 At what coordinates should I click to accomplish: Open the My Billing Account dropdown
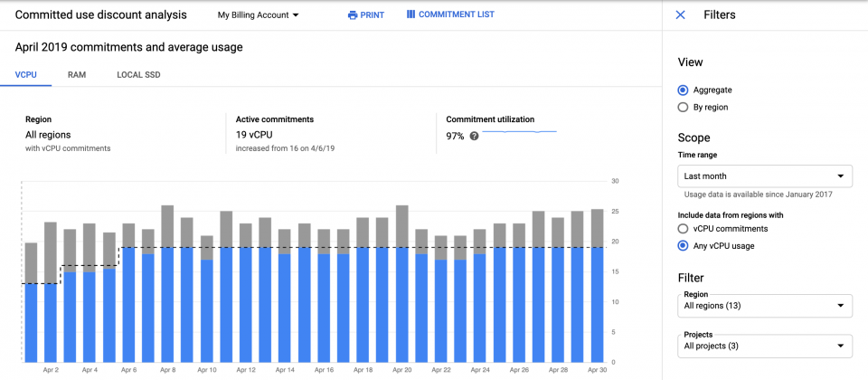[258, 15]
